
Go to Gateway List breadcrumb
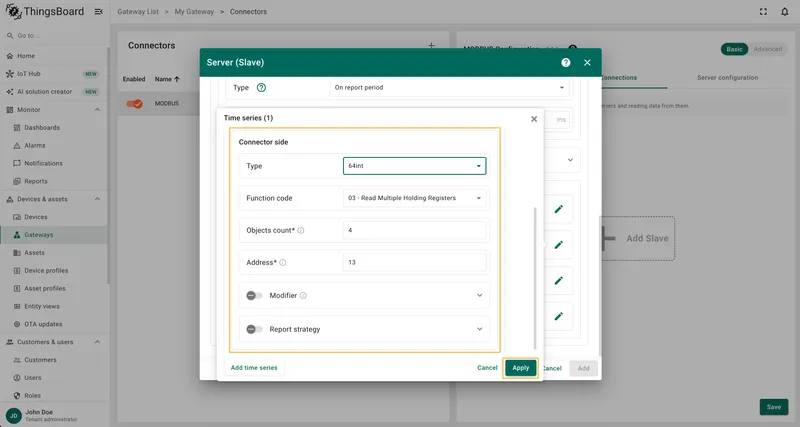[x=138, y=11]
